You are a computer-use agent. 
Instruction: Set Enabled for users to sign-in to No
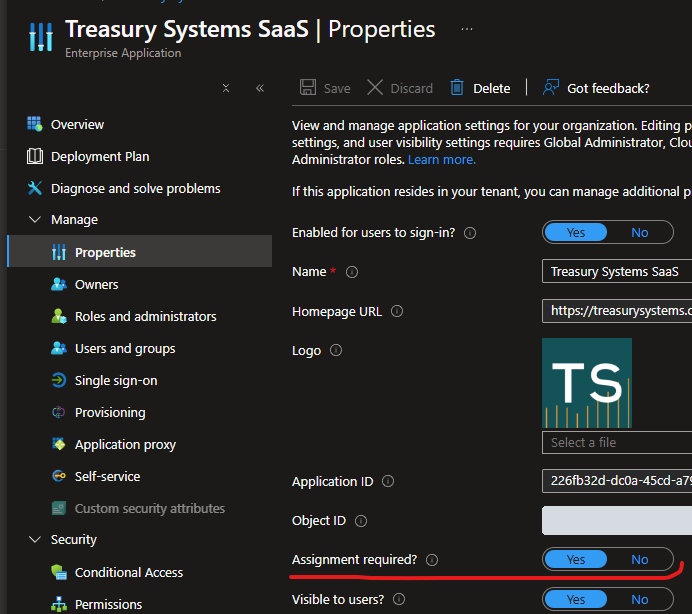[639, 232]
